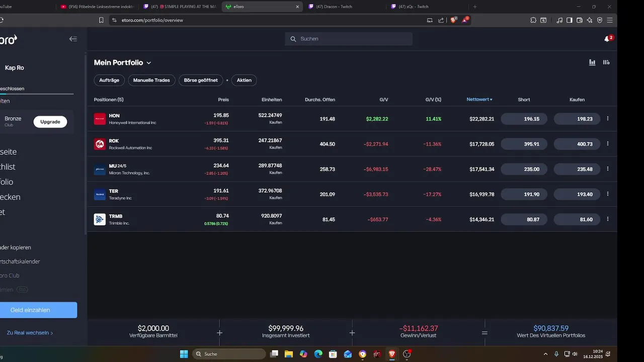Open the browser hamburger menu

[610, 20]
